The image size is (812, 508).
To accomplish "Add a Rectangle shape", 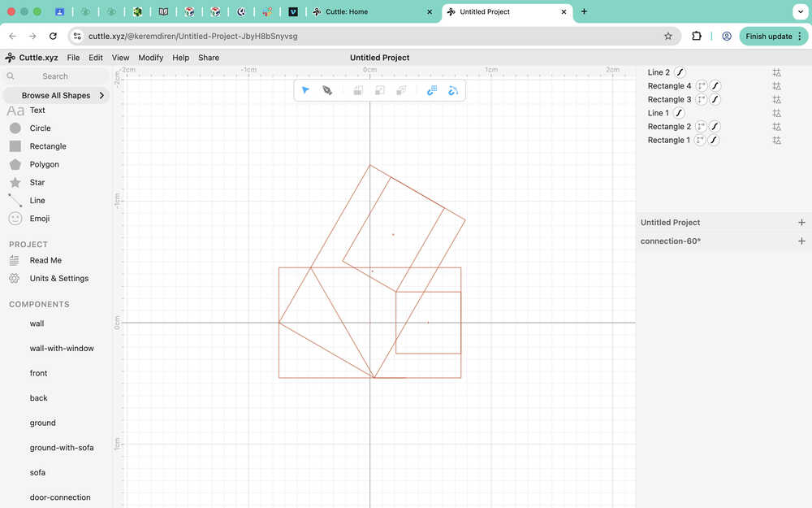I will pyautogui.click(x=48, y=146).
